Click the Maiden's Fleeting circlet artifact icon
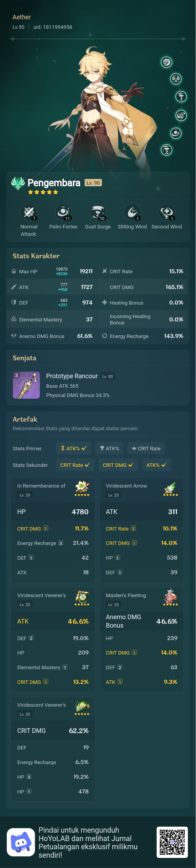This screenshot has height=868, width=196. (171, 596)
